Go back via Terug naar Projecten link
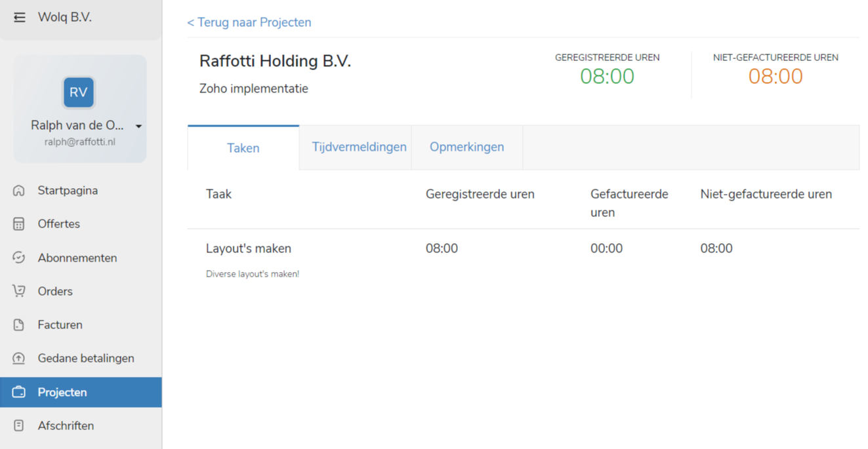This screenshot has height=449, width=868. point(249,22)
